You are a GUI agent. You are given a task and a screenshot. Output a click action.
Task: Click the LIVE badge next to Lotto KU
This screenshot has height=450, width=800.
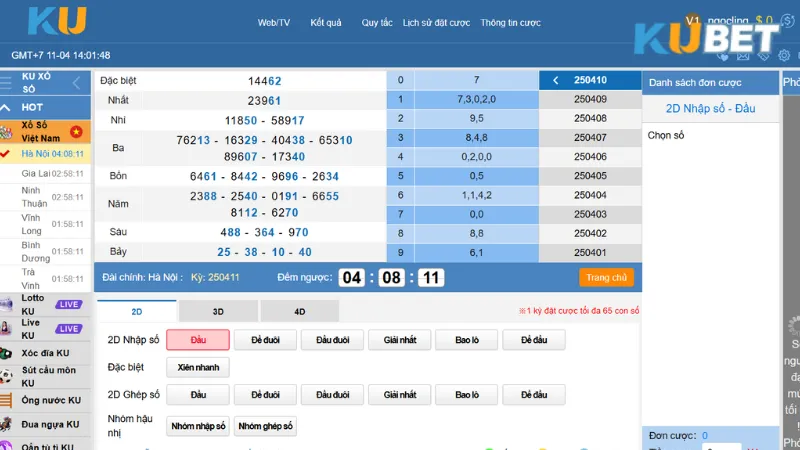point(68,305)
